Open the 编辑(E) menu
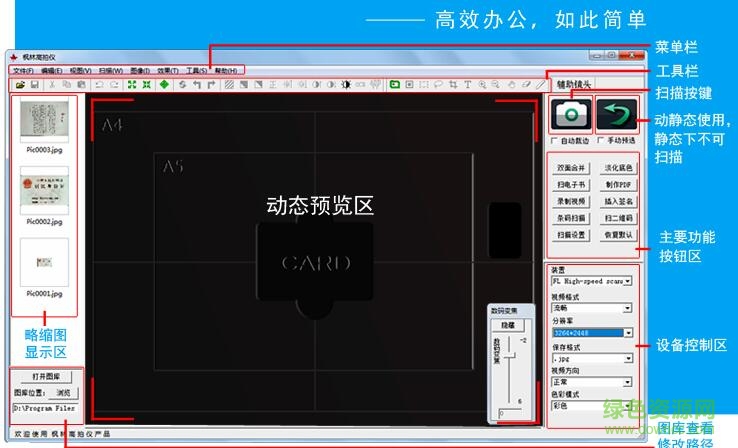738x448 pixels. click(52, 71)
